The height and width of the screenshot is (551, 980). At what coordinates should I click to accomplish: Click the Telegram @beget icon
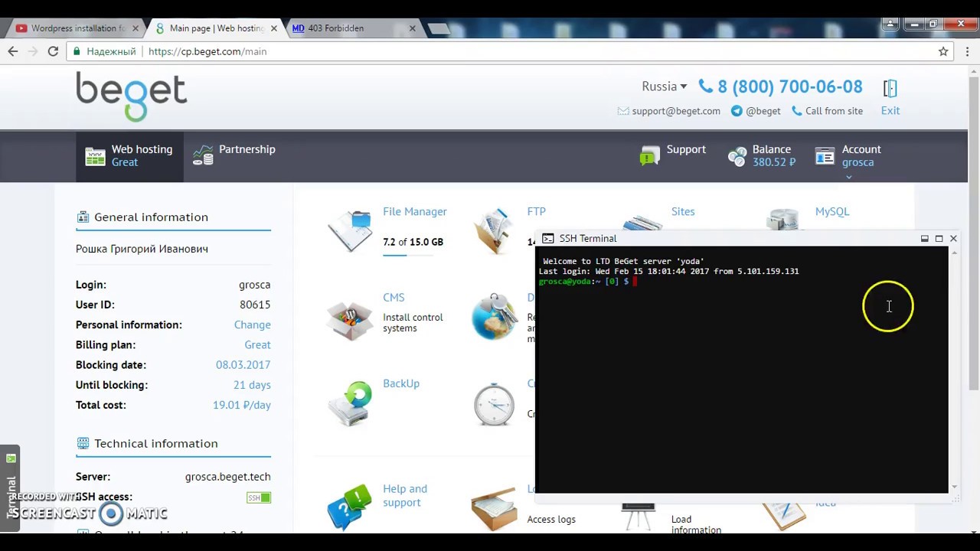click(x=737, y=111)
